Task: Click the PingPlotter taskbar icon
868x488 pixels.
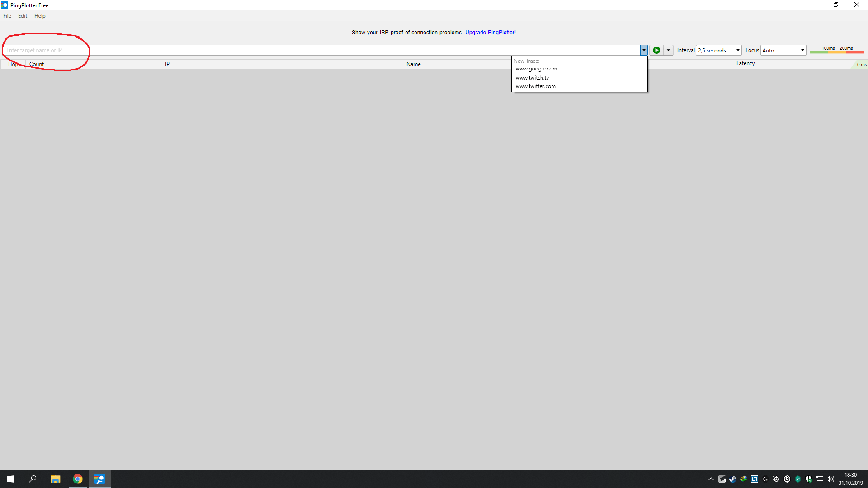Action: pos(100,479)
